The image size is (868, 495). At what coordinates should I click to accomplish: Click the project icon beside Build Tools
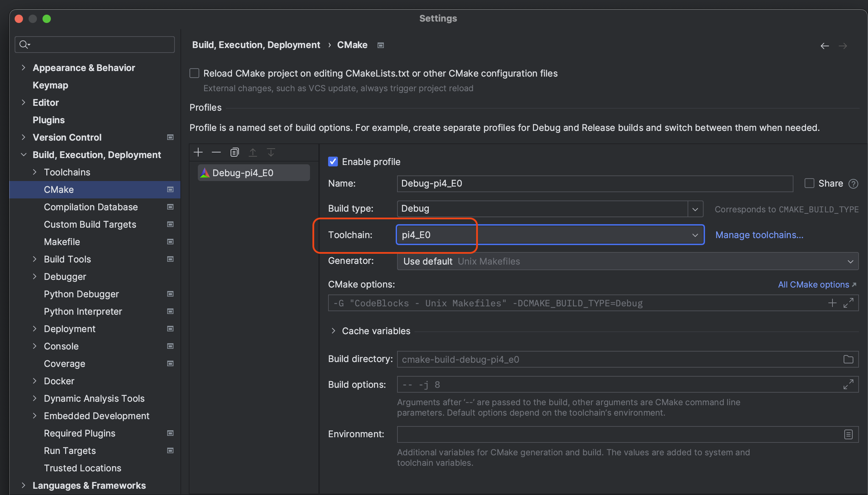170,259
